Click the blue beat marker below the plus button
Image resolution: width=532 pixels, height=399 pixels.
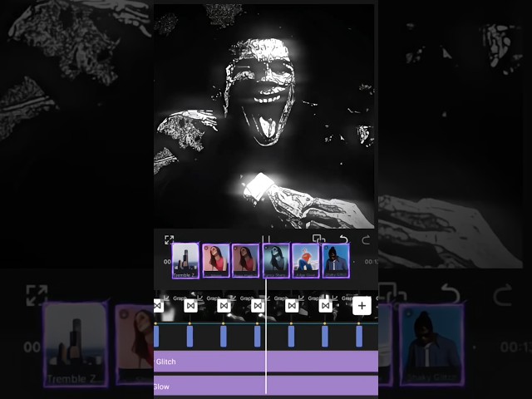359,336
